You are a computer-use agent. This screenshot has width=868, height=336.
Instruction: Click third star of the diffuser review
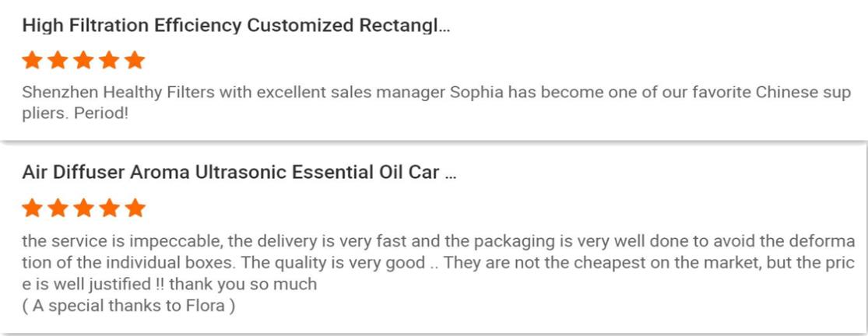(83, 208)
